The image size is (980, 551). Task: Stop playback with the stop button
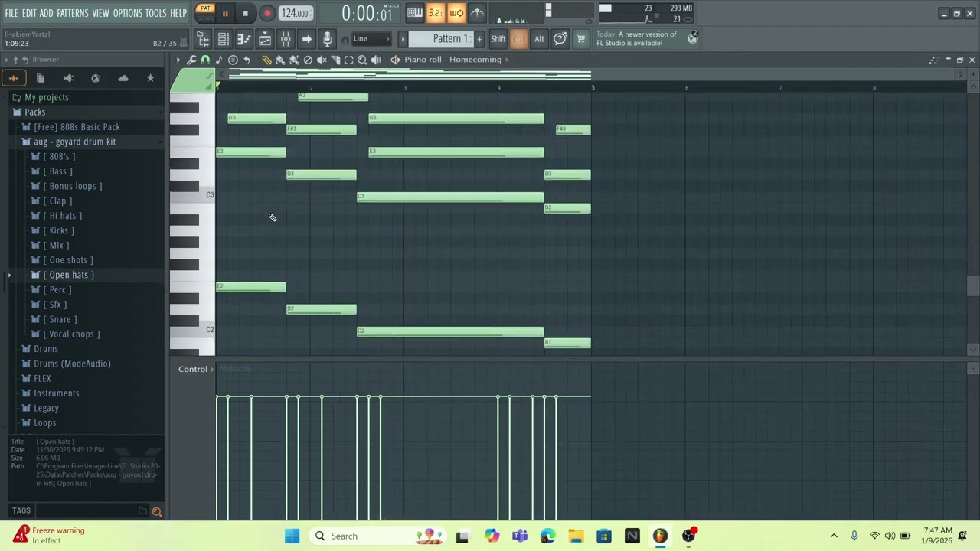(245, 13)
